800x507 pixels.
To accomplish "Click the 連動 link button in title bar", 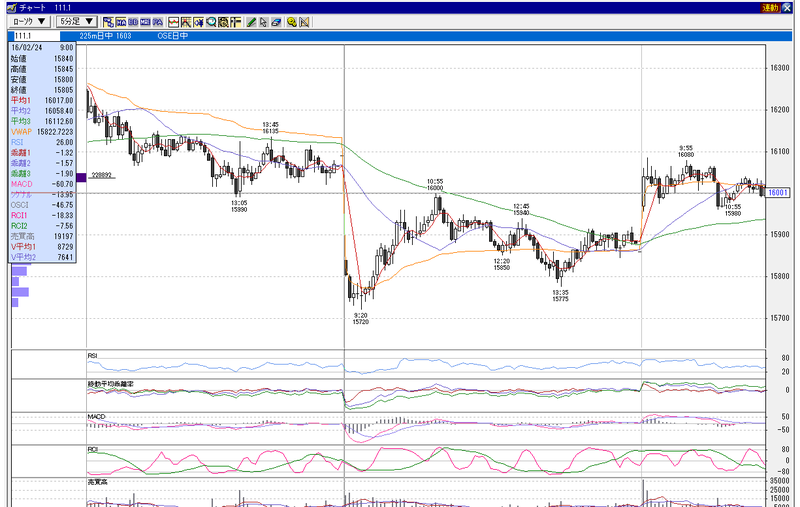I will click(769, 8).
